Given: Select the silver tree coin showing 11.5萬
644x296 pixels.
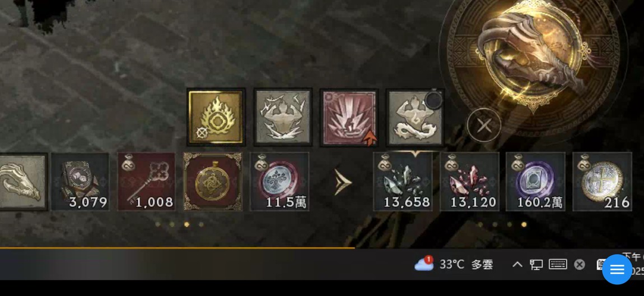Looking at the screenshot, I should (279, 182).
